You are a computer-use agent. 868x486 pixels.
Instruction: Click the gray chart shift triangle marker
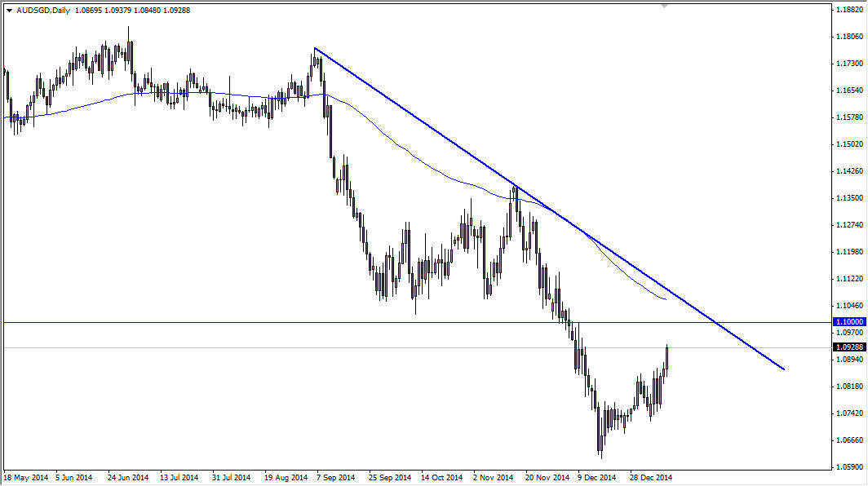(664, 6)
